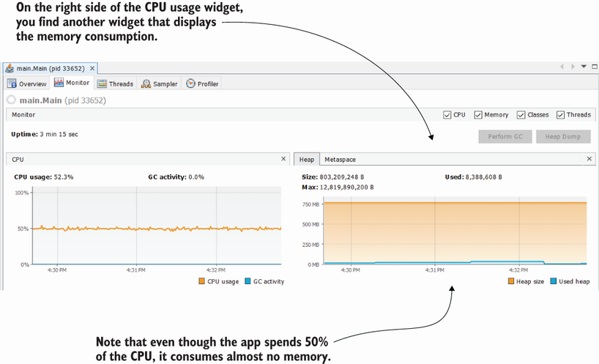This screenshot has height=364, width=599.
Task: Uncheck the CPU checkbox
Action: pos(447,115)
